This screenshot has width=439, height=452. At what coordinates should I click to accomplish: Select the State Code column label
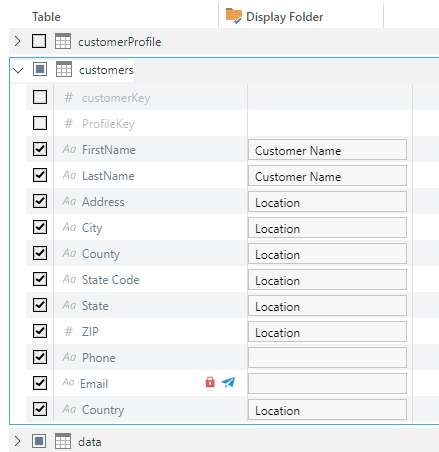click(111, 280)
